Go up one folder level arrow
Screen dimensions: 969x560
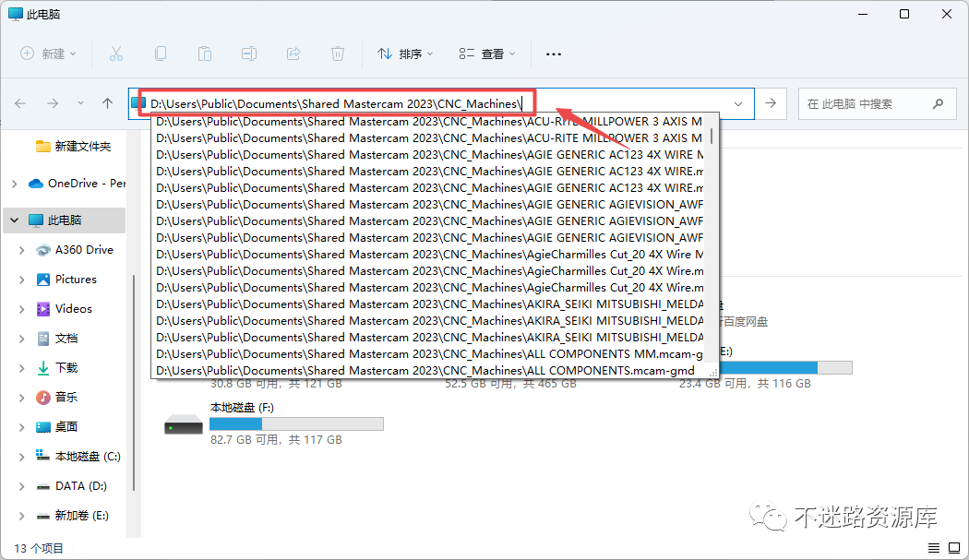tap(108, 103)
